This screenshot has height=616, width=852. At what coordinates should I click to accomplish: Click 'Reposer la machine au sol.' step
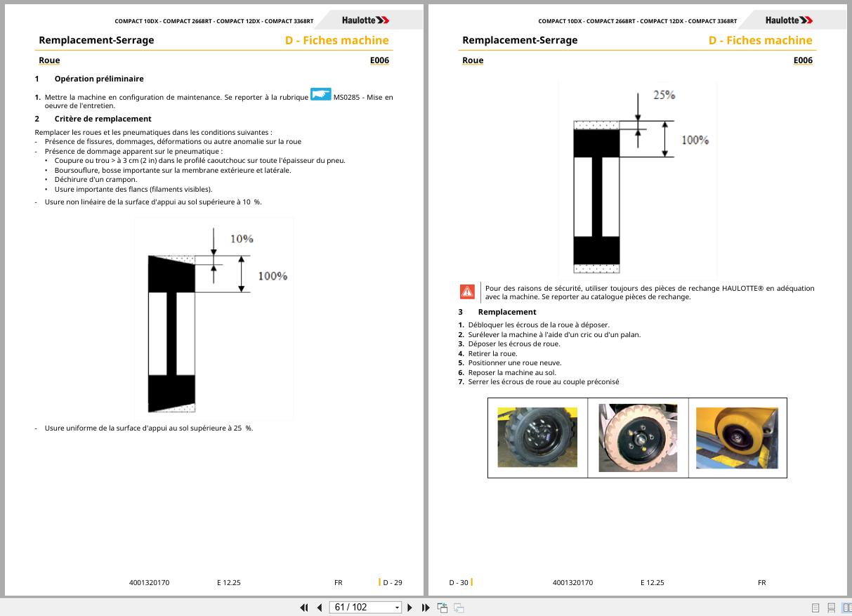pos(512,372)
